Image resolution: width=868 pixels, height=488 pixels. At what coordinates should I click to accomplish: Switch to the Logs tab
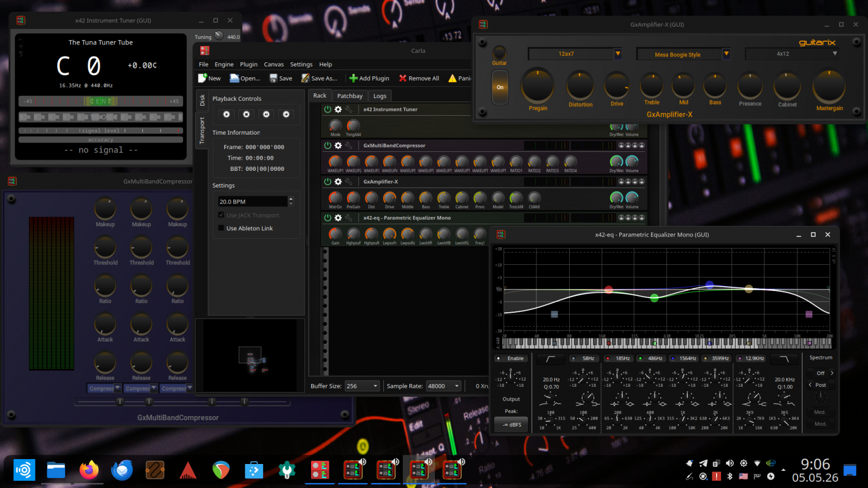click(x=380, y=96)
